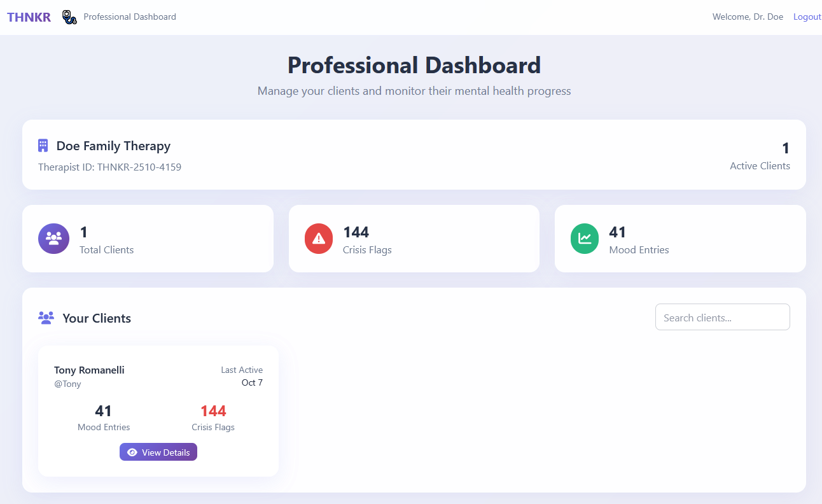Click the Total Clients label
This screenshot has width=822, height=504.
pos(106,249)
